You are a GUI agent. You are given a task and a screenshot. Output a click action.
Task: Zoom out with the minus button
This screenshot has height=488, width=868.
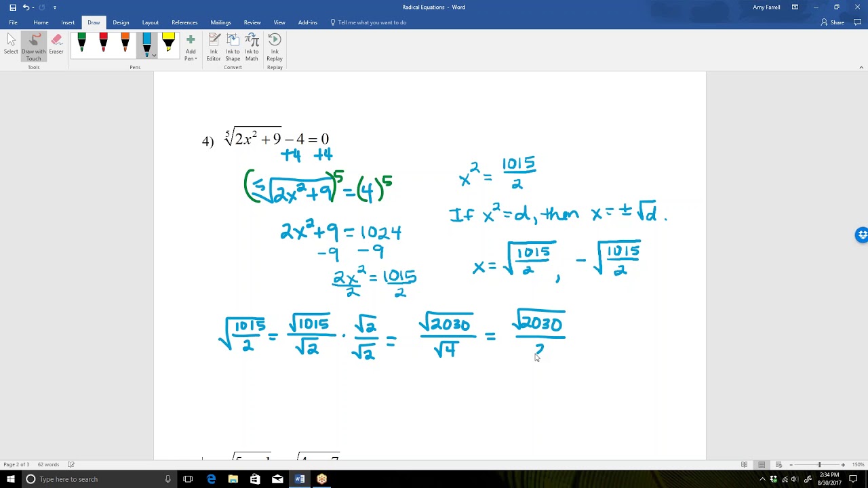pos(791,464)
